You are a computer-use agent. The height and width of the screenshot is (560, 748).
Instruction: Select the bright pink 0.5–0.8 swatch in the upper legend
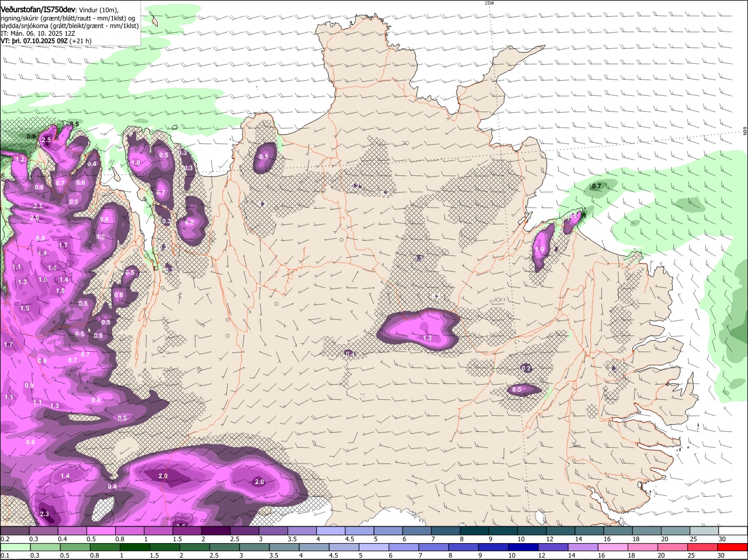tap(101, 530)
